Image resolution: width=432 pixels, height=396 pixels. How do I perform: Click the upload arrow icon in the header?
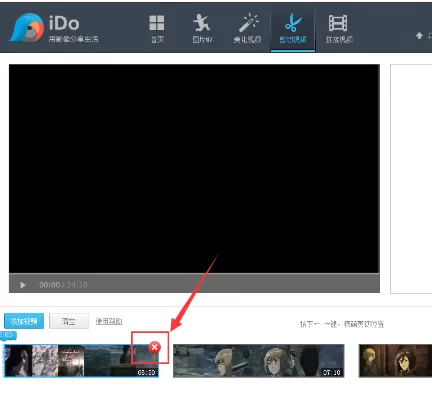point(419,35)
